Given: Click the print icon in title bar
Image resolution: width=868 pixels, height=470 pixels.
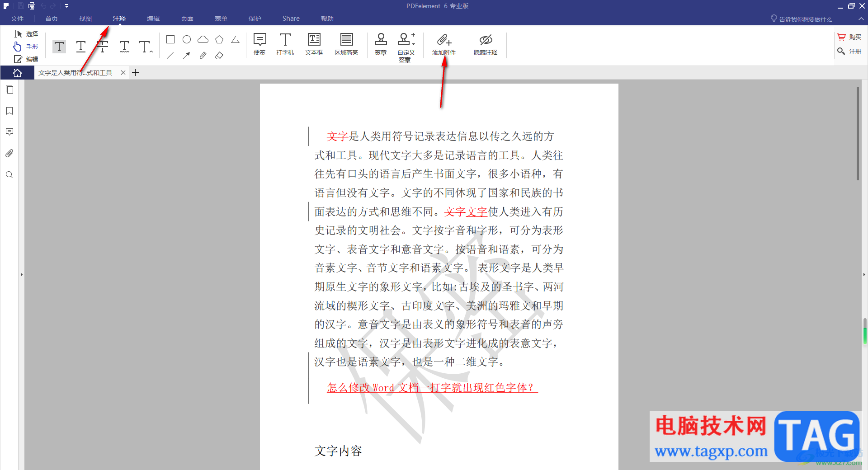Looking at the screenshot, I should (x=32, y=6).
